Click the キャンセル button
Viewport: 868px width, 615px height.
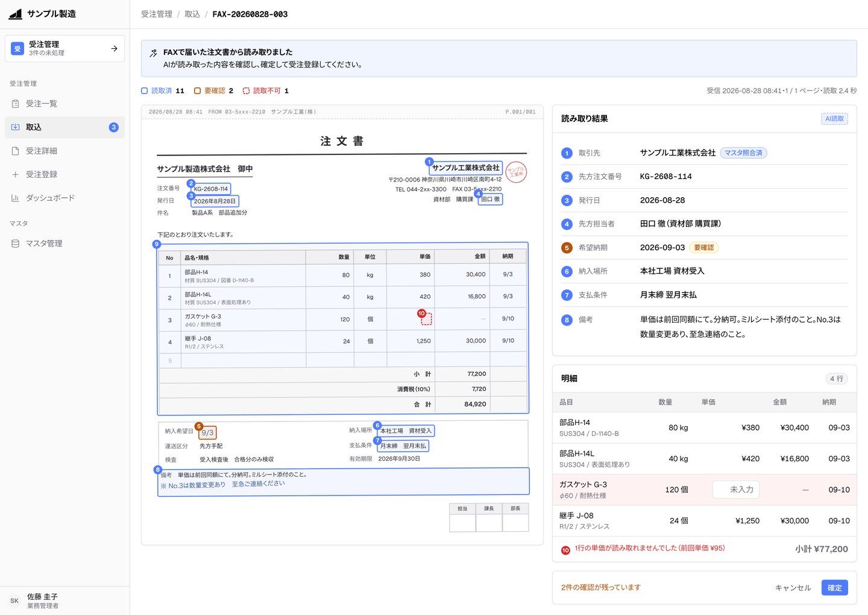click(793, 588)
